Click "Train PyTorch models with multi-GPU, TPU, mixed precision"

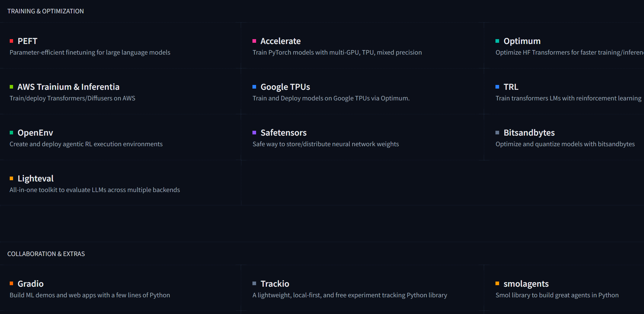click(x=337, y=52)
